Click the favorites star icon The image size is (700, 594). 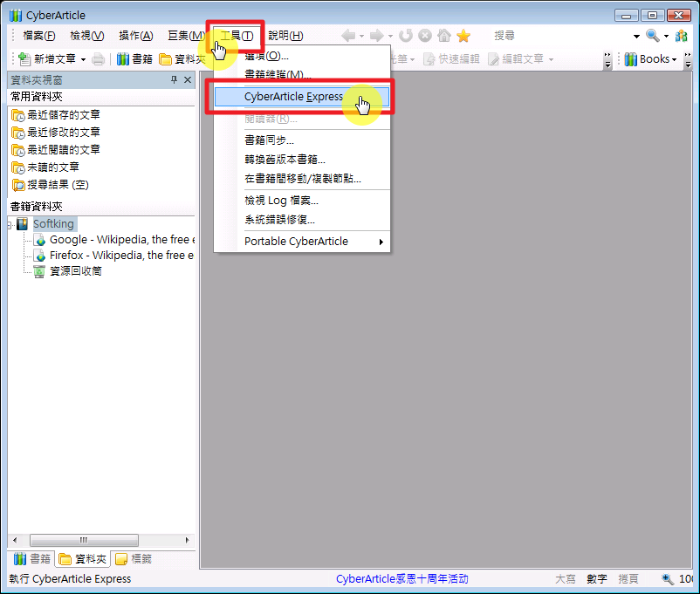(x=463, y=36)
